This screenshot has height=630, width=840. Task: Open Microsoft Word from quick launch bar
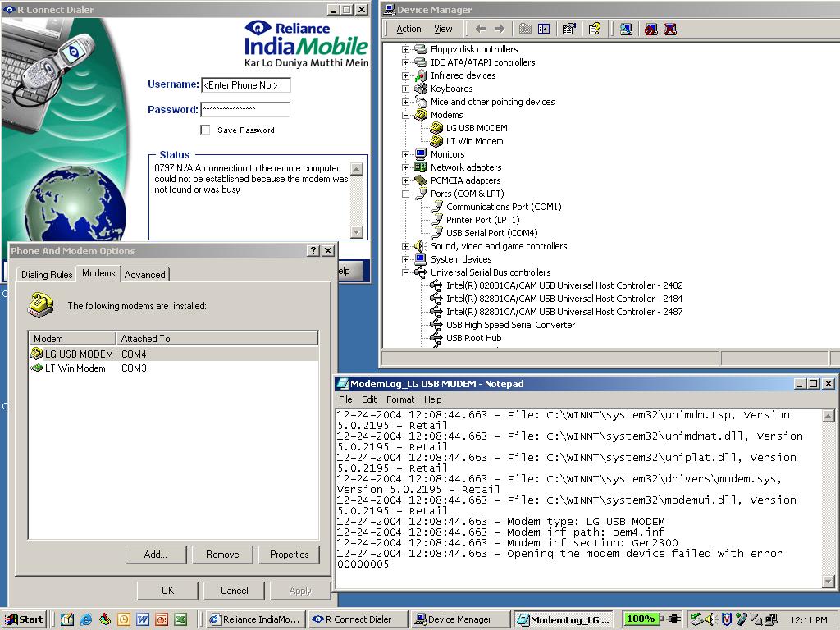[x=143, y=619]
